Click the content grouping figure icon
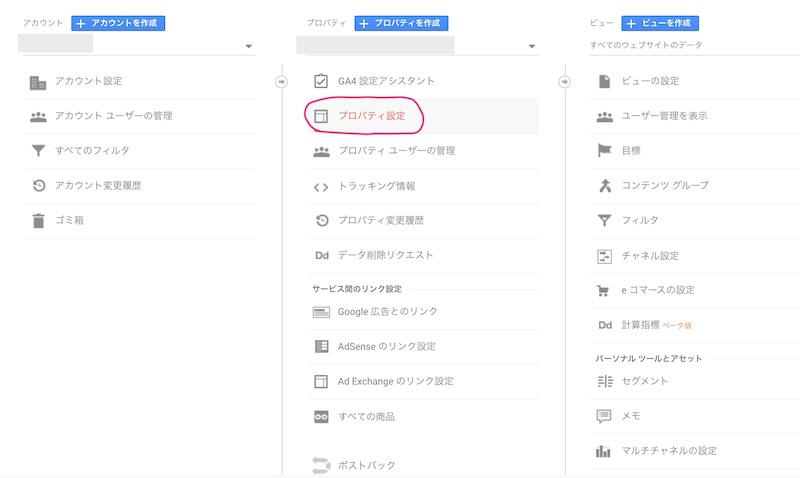 tap(605, 186)
